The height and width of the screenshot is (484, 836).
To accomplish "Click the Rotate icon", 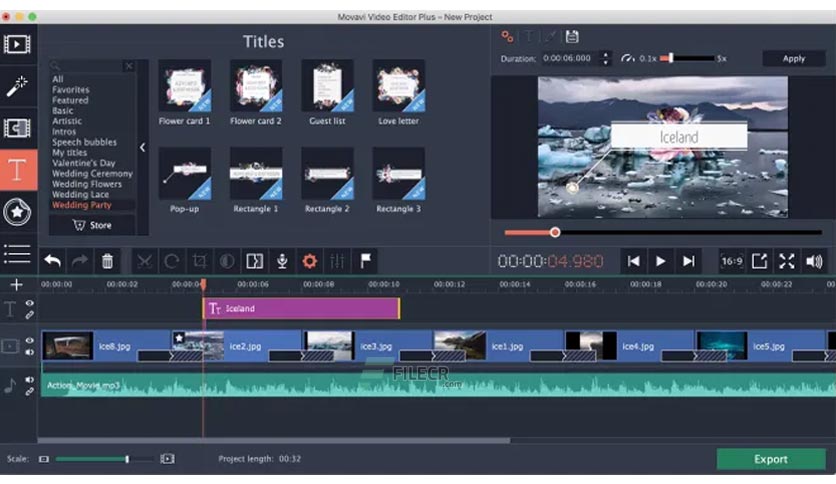I will click(172, 261).
